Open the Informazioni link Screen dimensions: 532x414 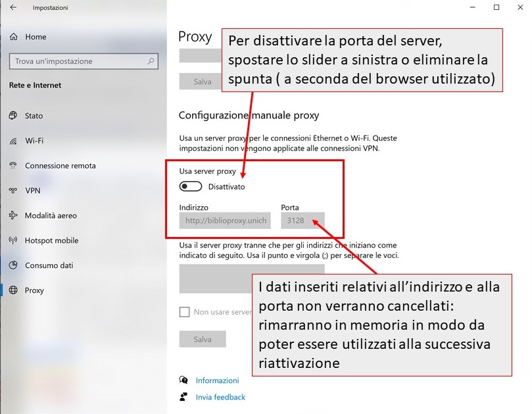point(217,380)
